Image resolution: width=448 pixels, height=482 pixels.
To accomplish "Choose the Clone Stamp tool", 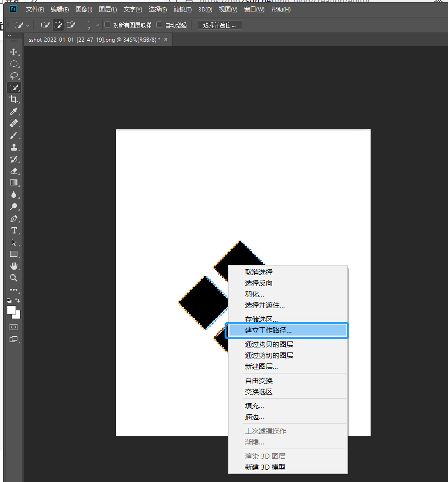I will coord(14,147).
